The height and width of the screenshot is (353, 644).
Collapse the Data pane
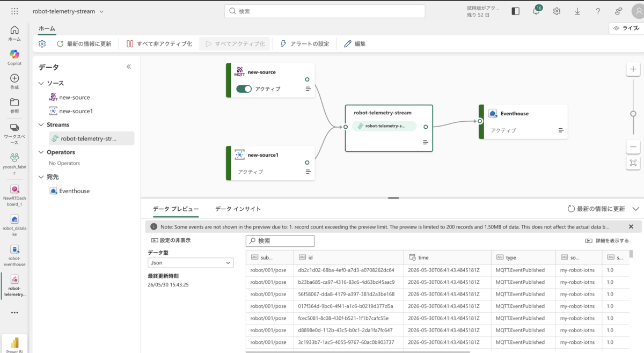[129, 67]
